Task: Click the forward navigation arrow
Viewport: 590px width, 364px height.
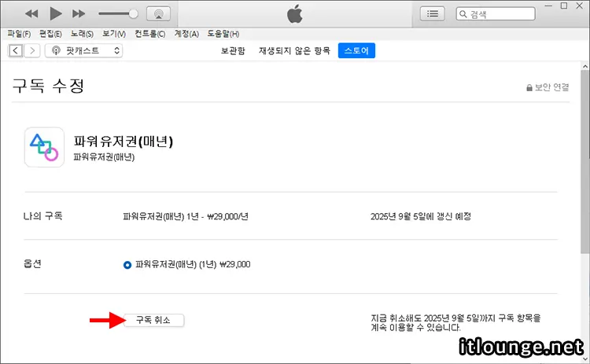Action: click(x=32, y=50)
